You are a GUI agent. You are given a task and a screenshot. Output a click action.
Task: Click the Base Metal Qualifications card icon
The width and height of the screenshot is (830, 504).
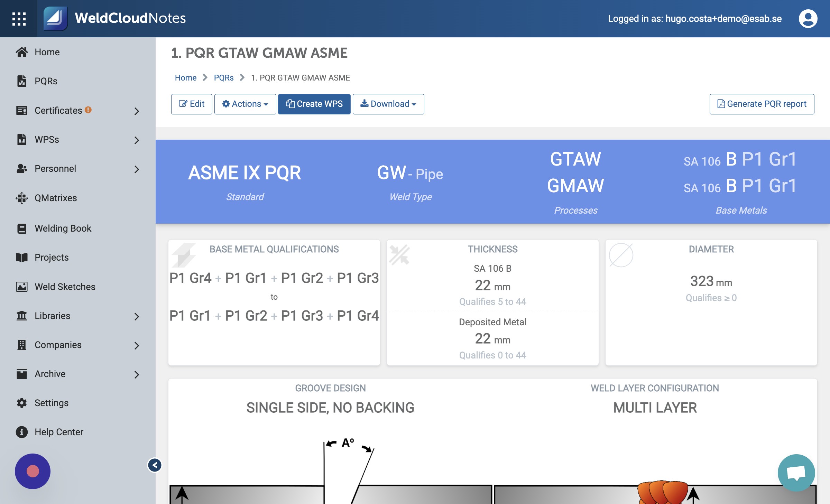click(184, 255)
